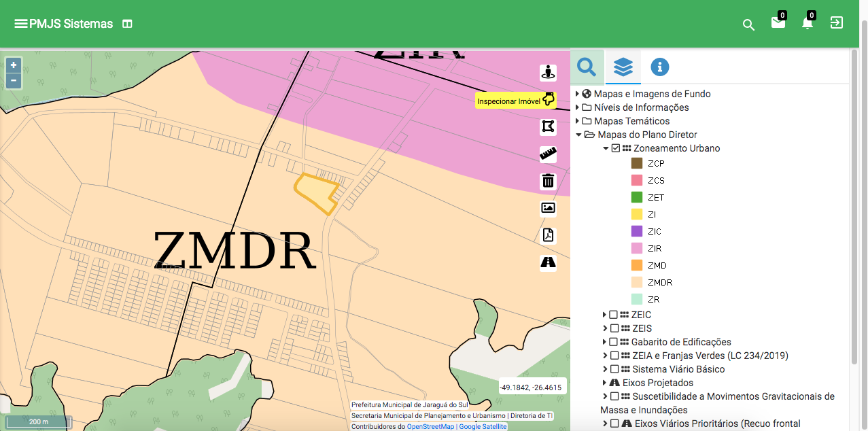Open the info panel tab

point(659,67)
